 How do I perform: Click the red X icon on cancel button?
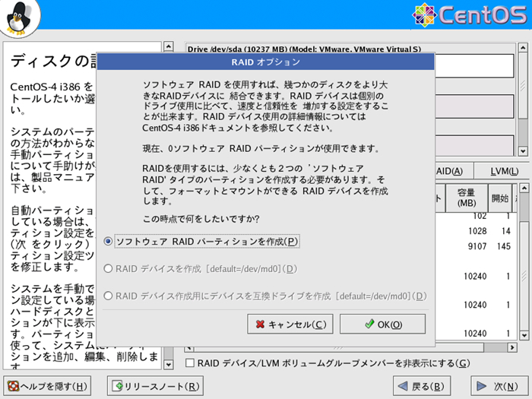(260, 325)
